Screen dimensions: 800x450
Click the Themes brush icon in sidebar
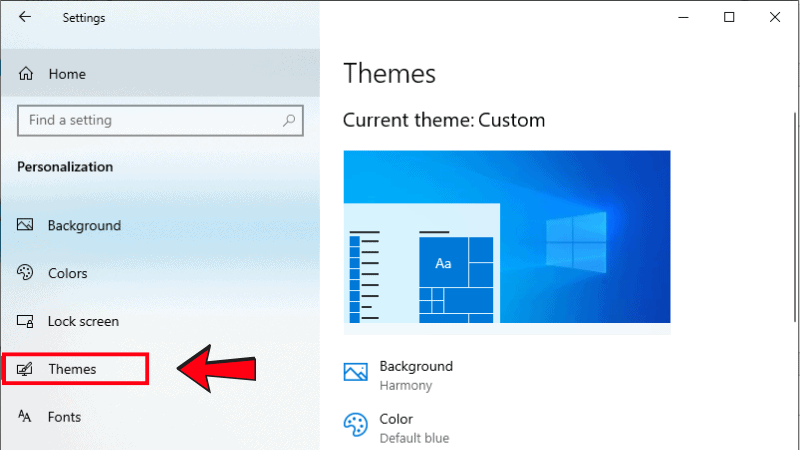coord(27,369)
